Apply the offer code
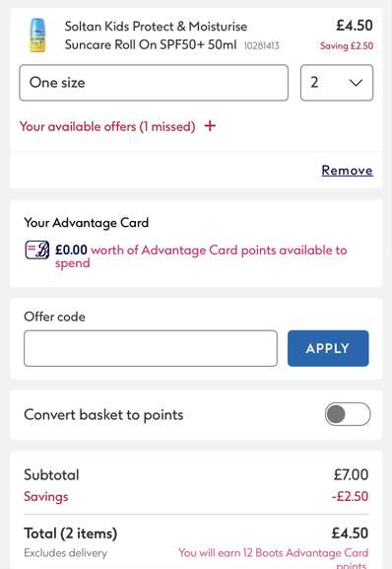The height and width of the screenshot is (569, 392). (328, 348)
